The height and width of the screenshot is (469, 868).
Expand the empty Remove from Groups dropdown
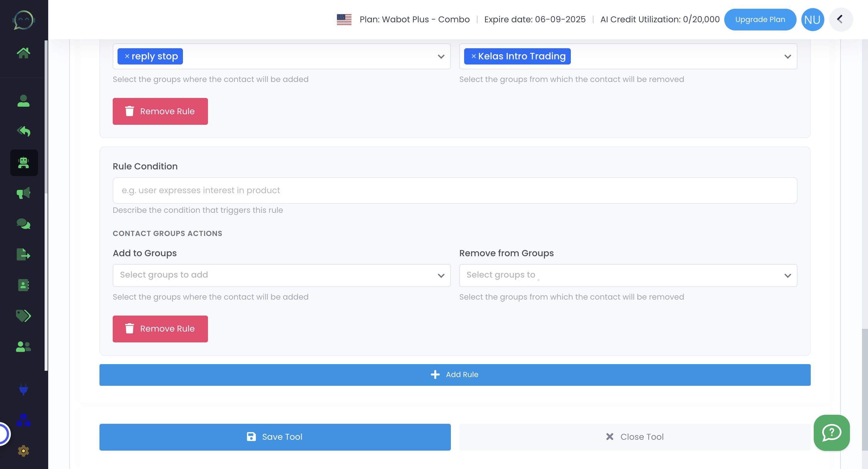pyautogui.click(x=628, y=275)
